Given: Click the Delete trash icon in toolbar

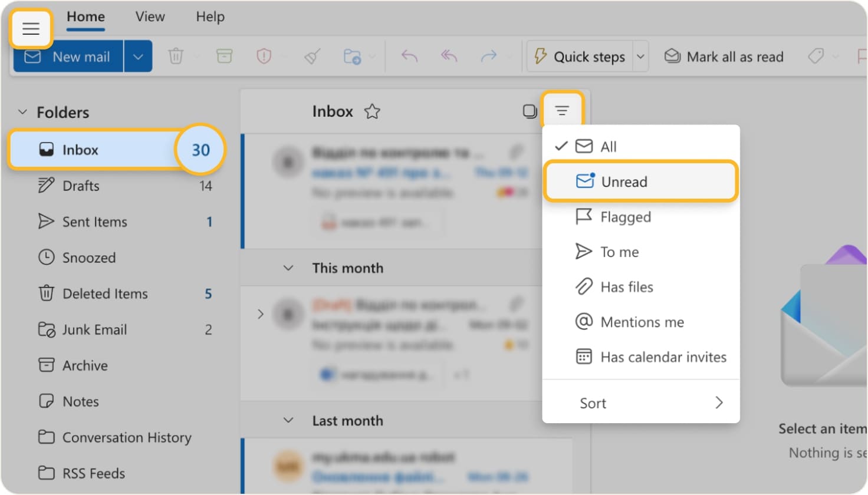Looking at the screenshot, I should coord(175,56).
